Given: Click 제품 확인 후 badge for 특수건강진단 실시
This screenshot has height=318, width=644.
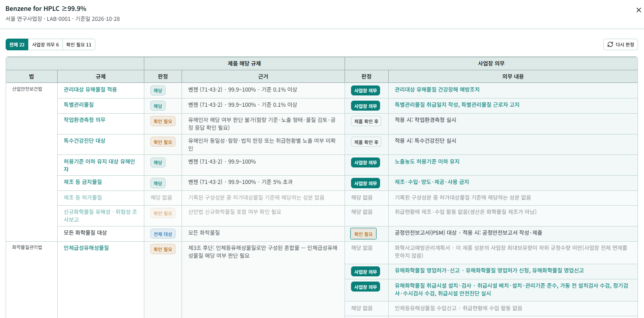Looking at the screenshot, I should pyautogui.click(x=366, y=142).
